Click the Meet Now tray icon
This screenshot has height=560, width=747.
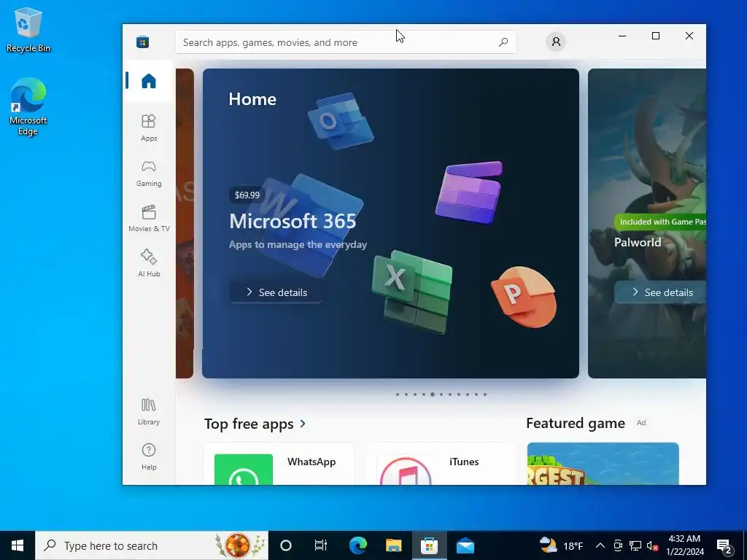point(618,545)
